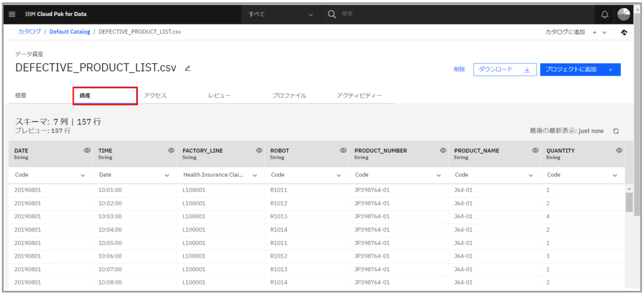The height and width of the screenshot is (294, 644).
Task: Open the hamburger navigation menu
Action: tap(12, 14)
